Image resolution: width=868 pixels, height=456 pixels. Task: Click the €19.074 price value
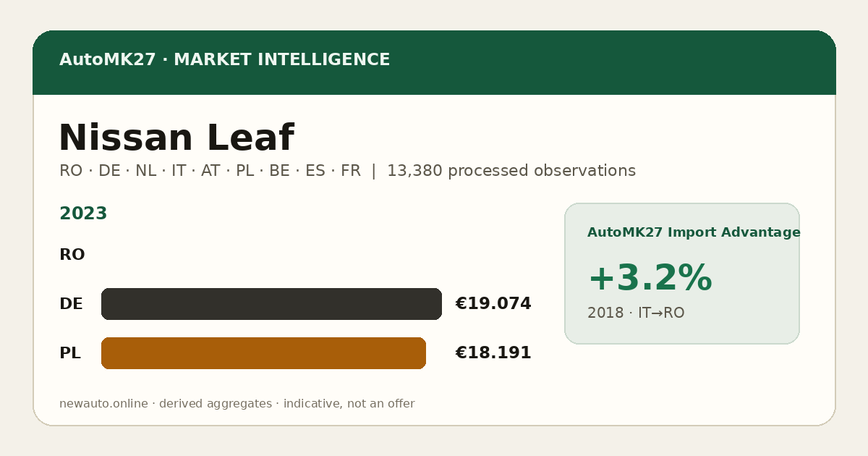493,304
